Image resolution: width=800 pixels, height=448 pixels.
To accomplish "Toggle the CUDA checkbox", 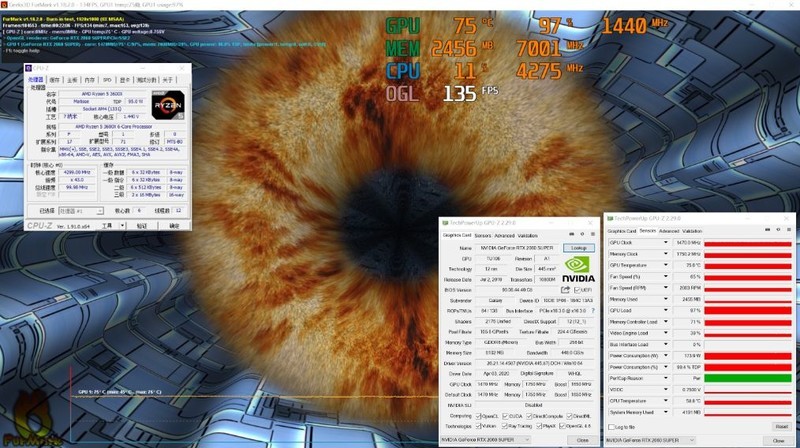I will (x=505, y=416).
